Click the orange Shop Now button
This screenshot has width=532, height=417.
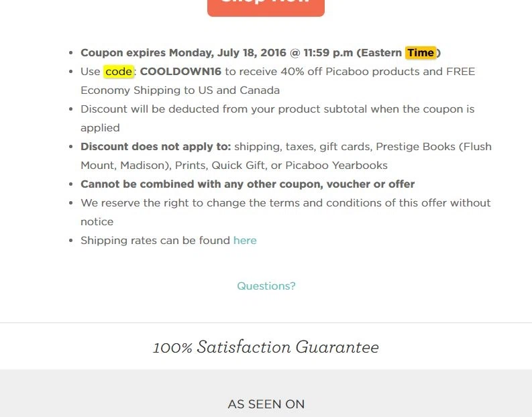(x=266, y=6)
